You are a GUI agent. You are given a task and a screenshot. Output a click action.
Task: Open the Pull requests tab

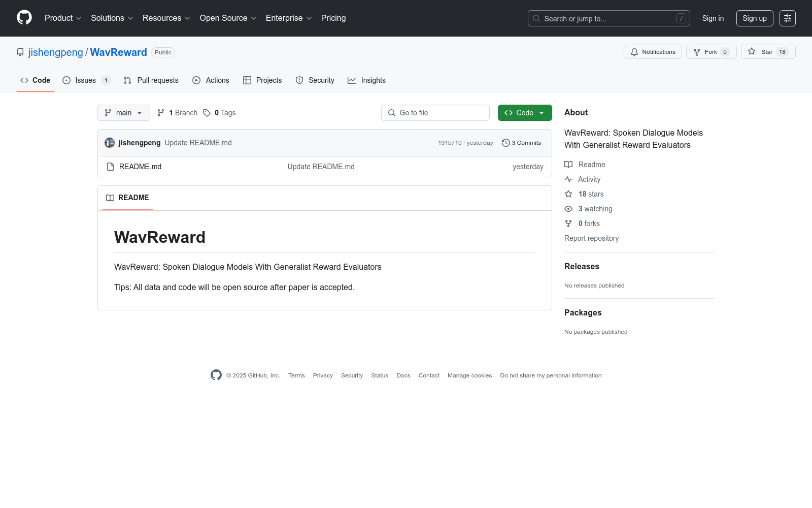[x=151, y=80]
